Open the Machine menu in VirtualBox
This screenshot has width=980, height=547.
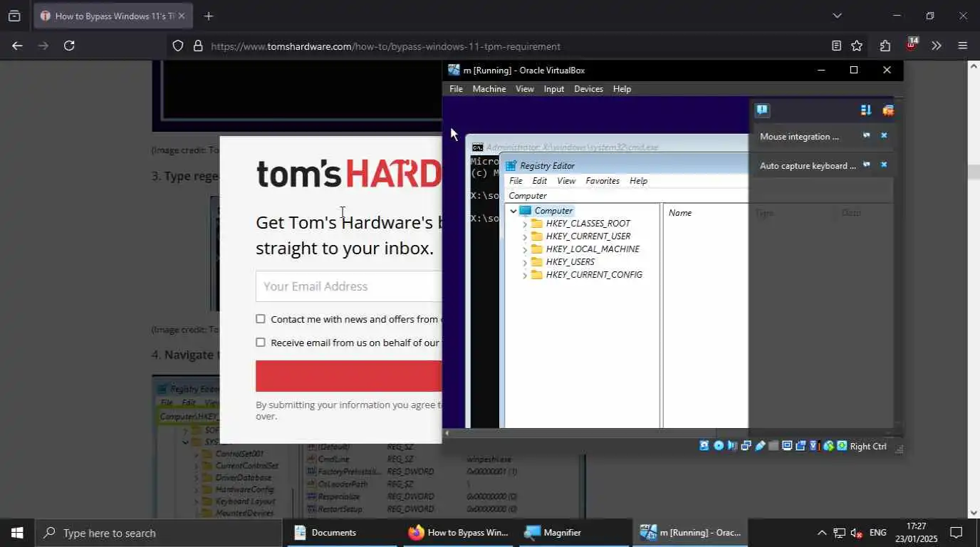click(x=489, y=89)
